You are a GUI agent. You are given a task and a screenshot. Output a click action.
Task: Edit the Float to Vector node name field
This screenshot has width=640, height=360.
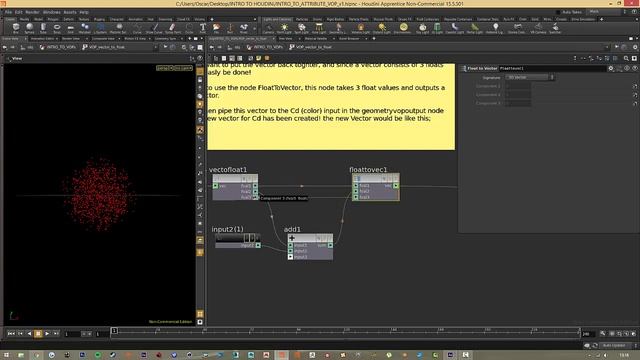click(x=552, y=69)
